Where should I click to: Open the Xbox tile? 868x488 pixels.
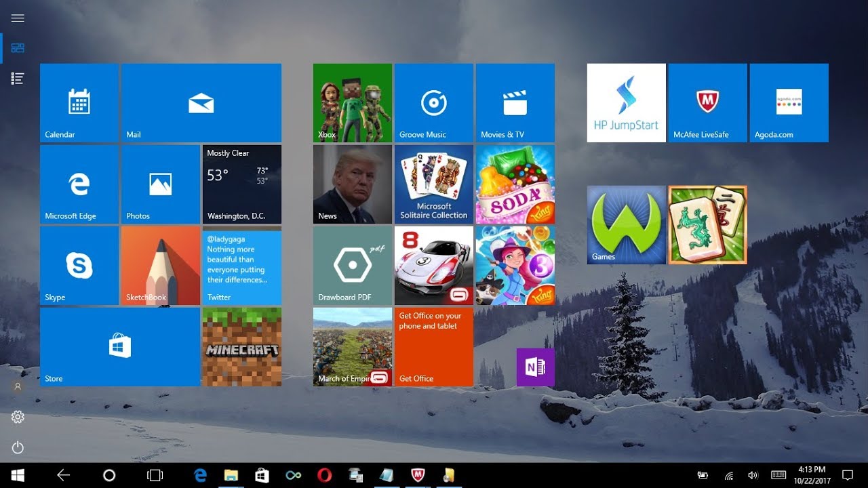point(353,103)
